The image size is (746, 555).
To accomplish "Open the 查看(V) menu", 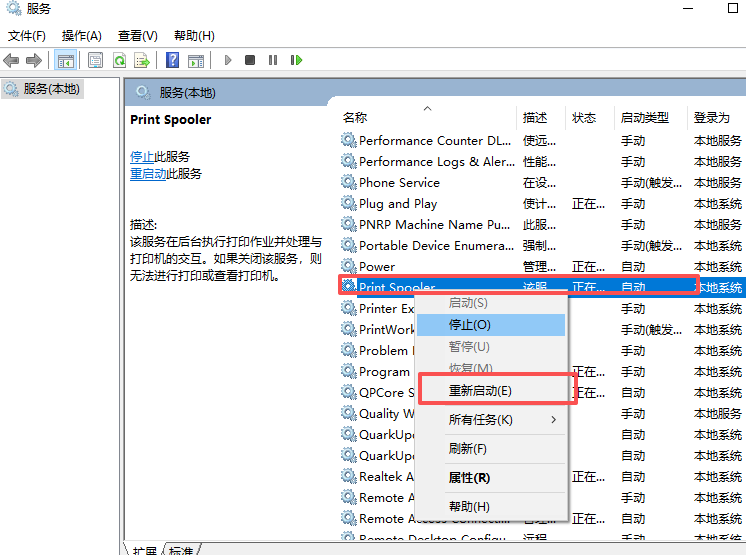I will 137,36.
